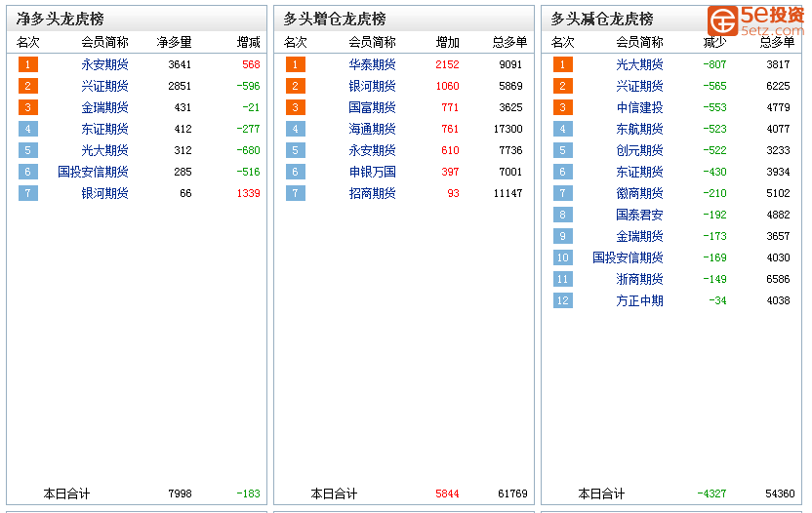Open 兴证期货 link in 净多头龙虎榜

(104, 86)
